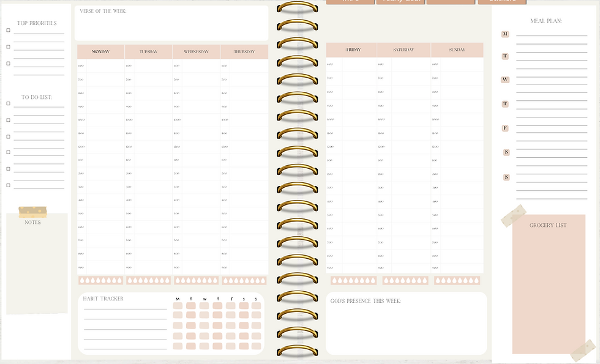Click the washi tape above the Notes section
Screen dimensions: 600x364
[32, 211]
